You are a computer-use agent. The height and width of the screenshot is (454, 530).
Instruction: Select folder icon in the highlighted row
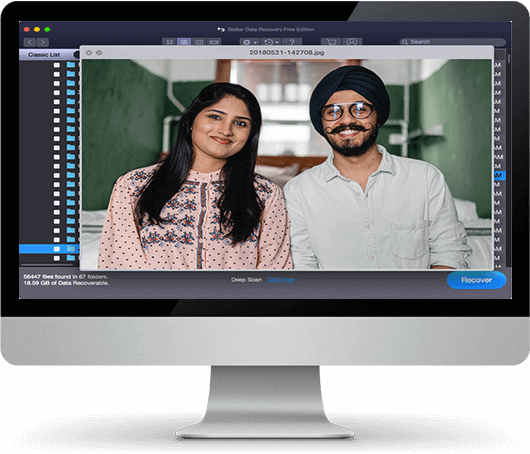point(71,248)
